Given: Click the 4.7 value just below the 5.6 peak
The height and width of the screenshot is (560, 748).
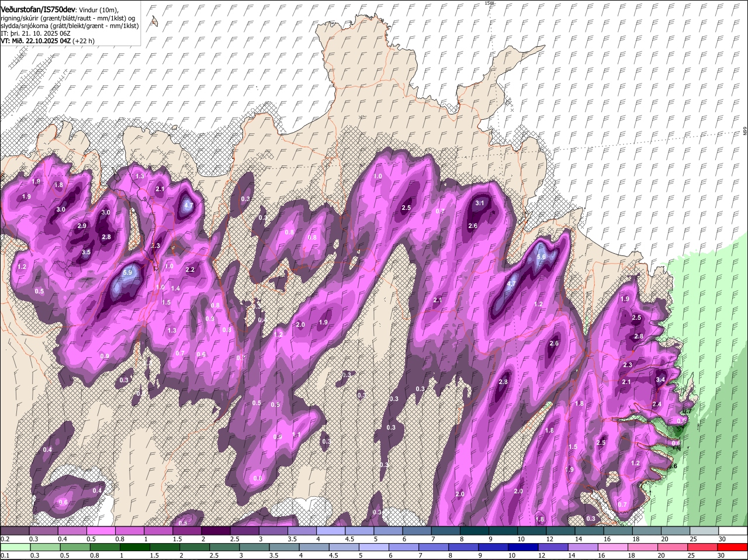Looking at the screenshot, I should (511, 284).
